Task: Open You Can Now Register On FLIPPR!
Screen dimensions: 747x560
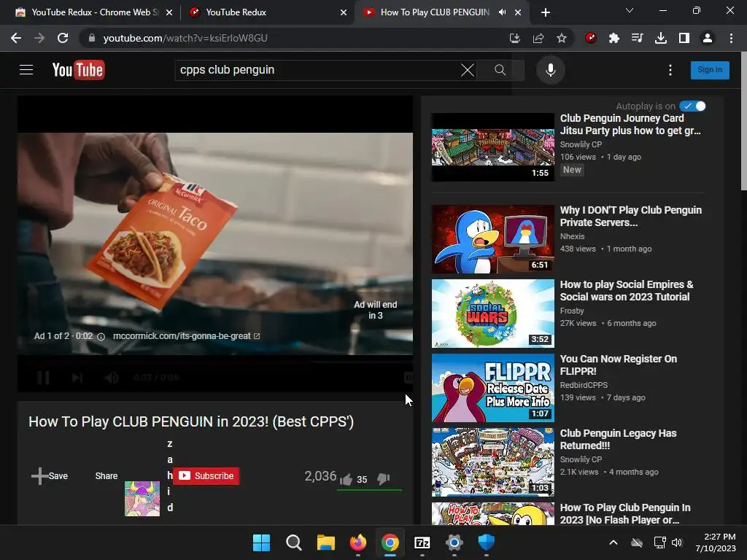Action: 618,365
